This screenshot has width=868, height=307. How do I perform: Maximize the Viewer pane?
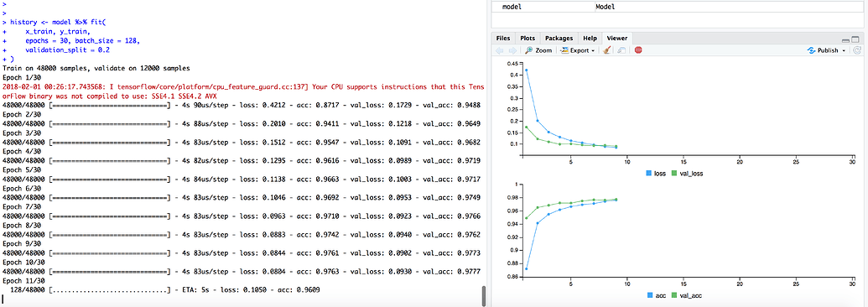pyautogui.click(x=855, y=40)
